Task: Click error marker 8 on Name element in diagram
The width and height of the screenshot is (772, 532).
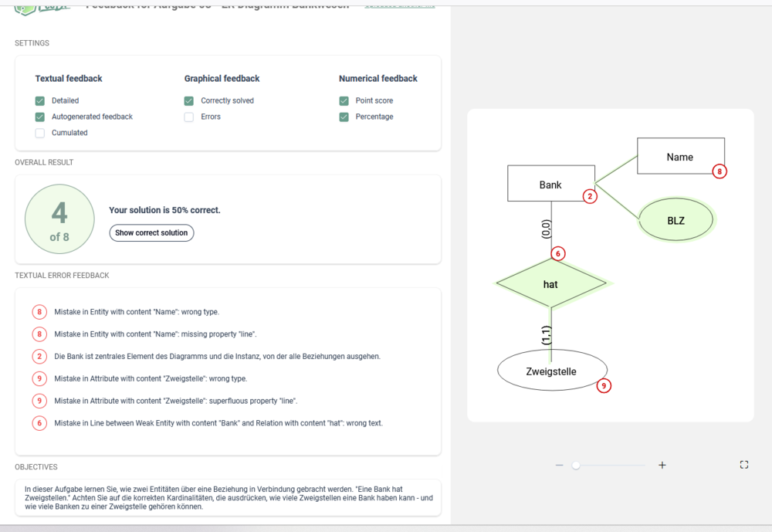Action: click(720, 171)
